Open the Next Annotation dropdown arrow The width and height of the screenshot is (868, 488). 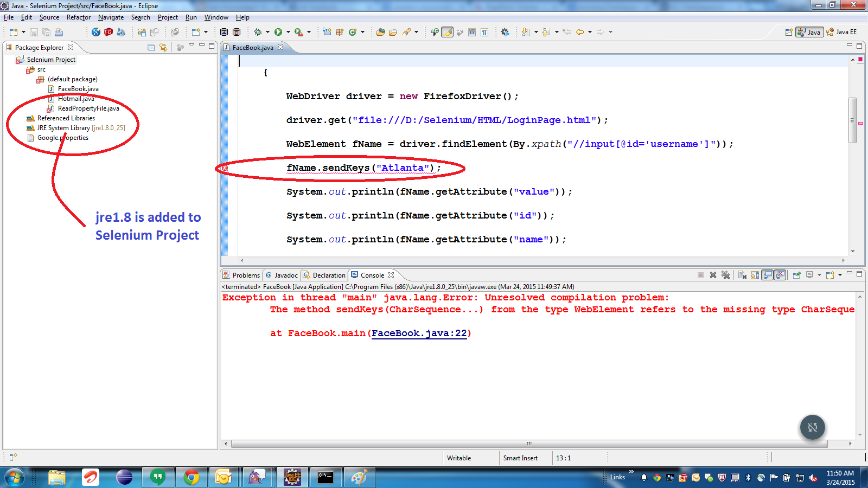(536, 32)
